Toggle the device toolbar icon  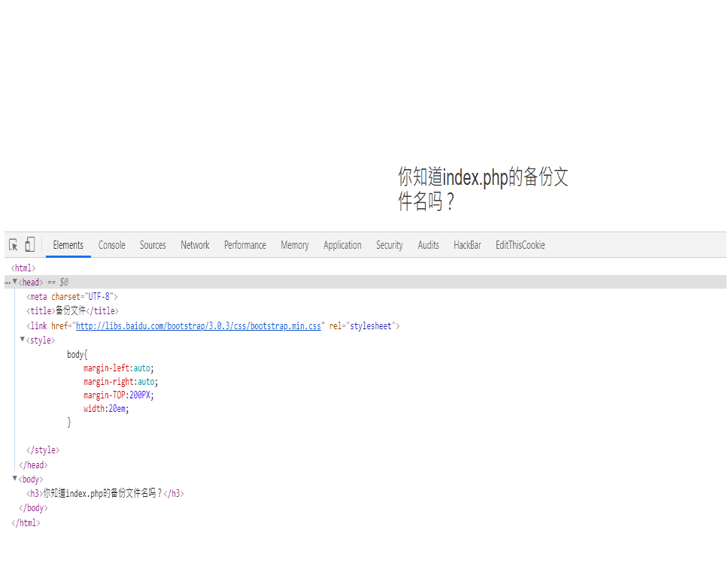tap(30, 244)
